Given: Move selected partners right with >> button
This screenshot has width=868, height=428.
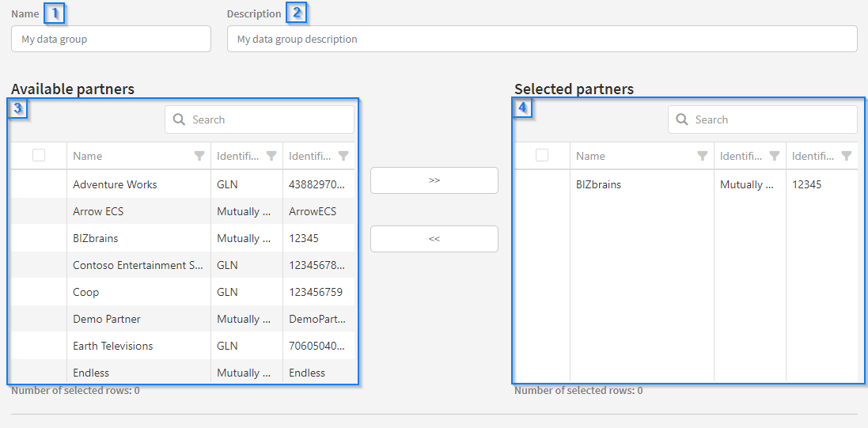Looking at the screenshot, I should pos(434,180).
